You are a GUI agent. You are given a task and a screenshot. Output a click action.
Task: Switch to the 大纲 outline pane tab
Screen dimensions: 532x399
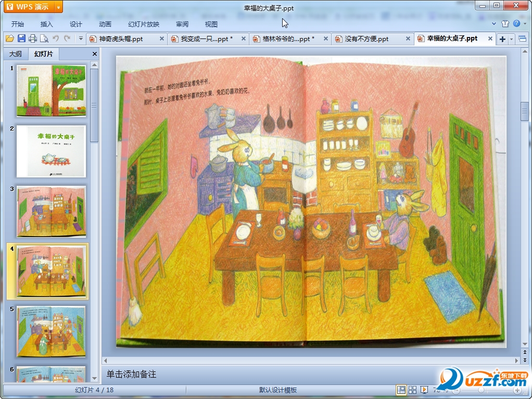(x=16, y=54)
